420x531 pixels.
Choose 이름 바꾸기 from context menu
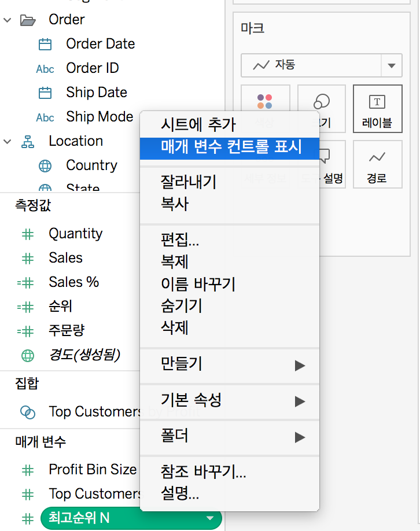tap(230, 284)
